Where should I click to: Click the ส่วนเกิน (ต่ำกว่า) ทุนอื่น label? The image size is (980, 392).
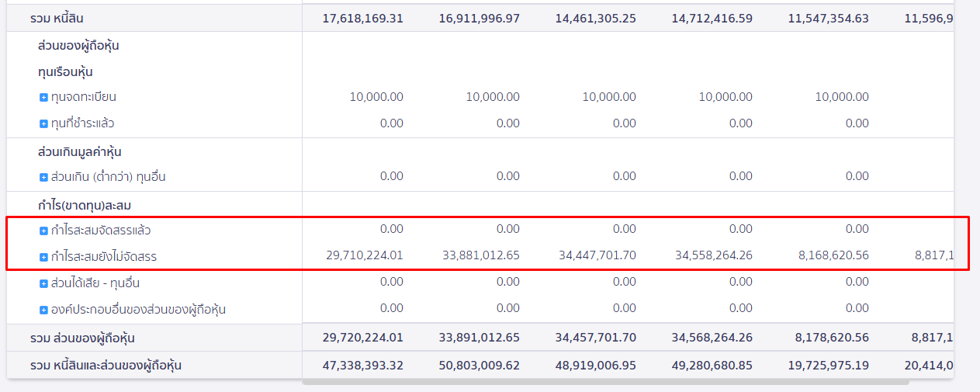109,177
